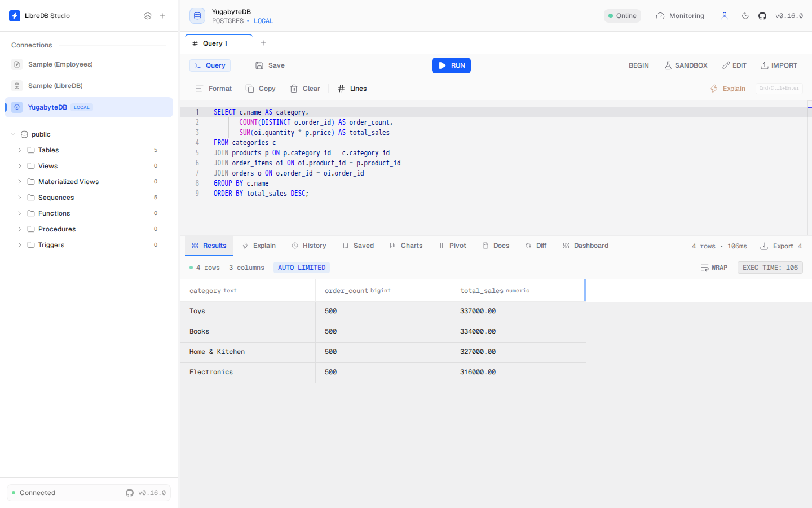Open the Dashboard tab
Image resolution: width=812 pixels, height=508 pixels.
[x=585, y=246]
